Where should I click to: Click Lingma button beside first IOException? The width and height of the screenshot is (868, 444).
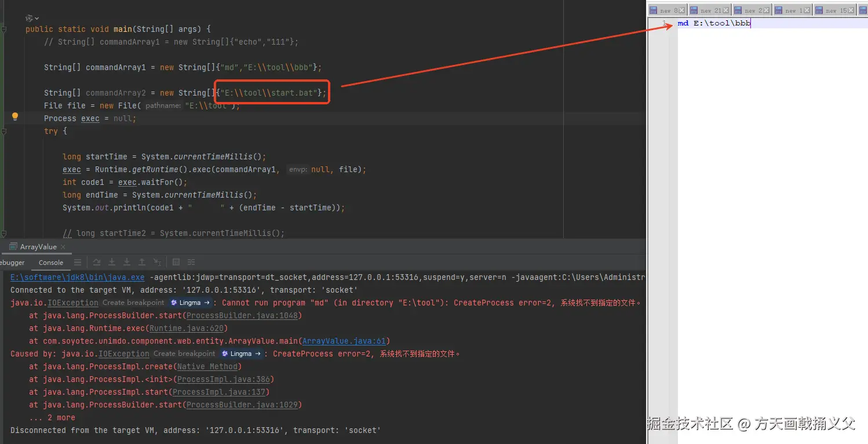click(190, 303)
